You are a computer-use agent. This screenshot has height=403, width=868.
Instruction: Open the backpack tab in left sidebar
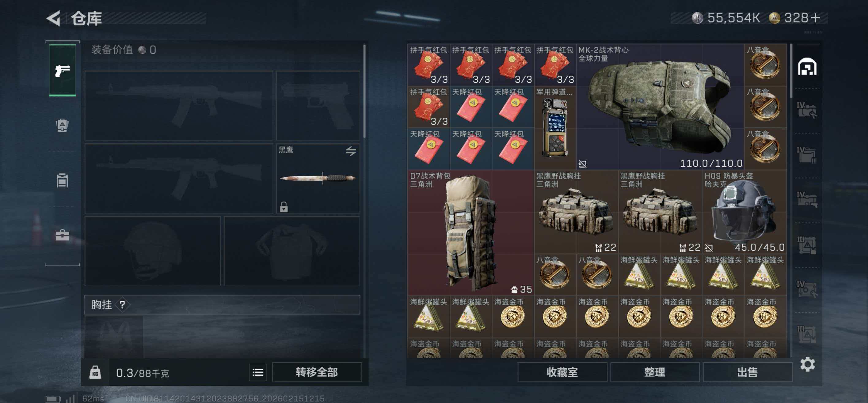62,125
